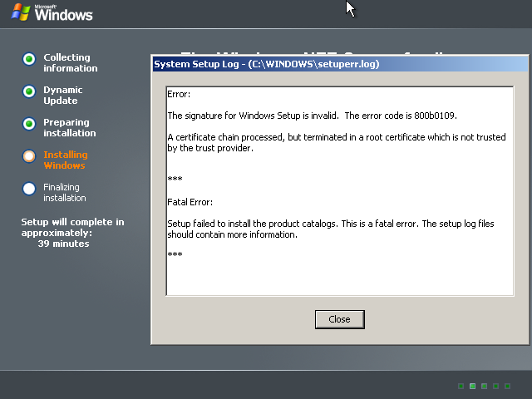Select the Collecting information step indicator
Viewport: 532px width, 399px height.
(x=29, y=59)
